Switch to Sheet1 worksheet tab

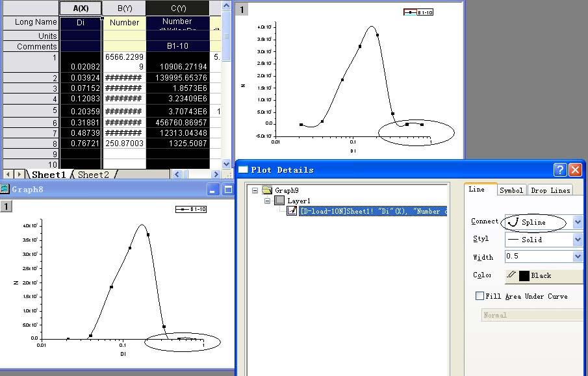49,174
